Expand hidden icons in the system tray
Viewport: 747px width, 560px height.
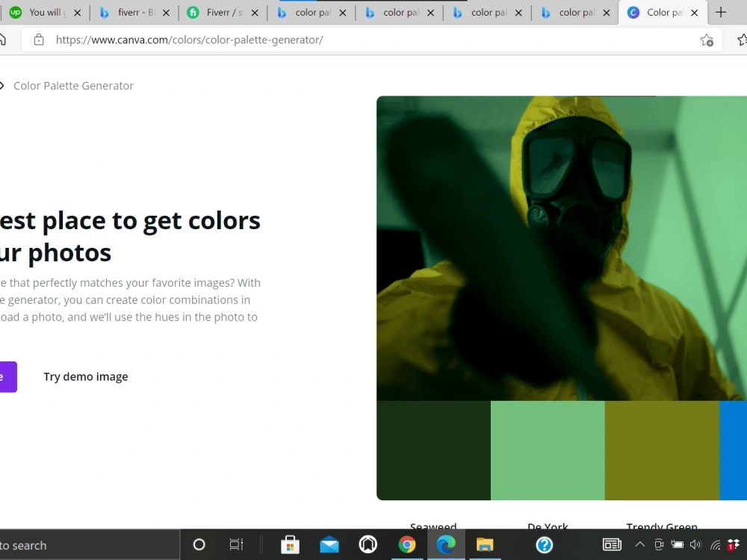640,545
